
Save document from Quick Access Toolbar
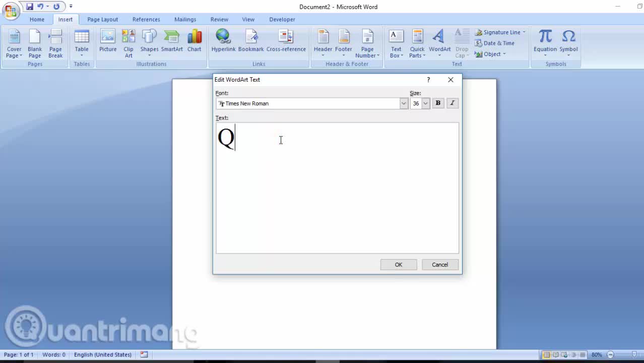pos(29,7)
